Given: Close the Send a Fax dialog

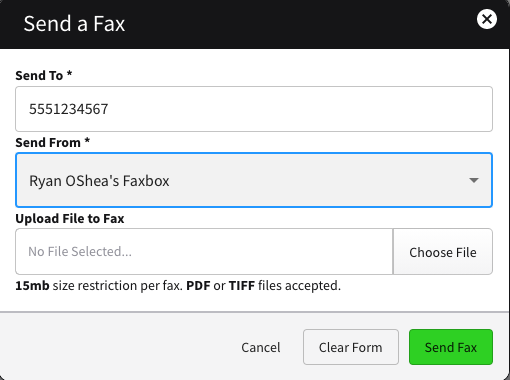Looking at the screenshot, I should click(487, 19).
